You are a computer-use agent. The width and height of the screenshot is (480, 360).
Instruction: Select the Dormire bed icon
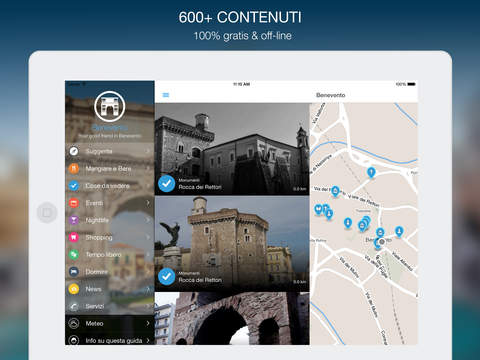click(x=74, y=272)
